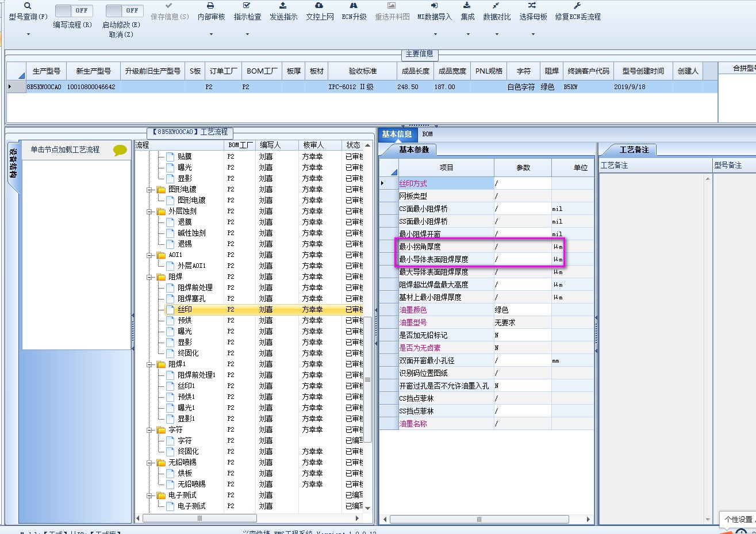
Task: Run 指示检查 checkbox icon
Action: [x=247, y=6]
